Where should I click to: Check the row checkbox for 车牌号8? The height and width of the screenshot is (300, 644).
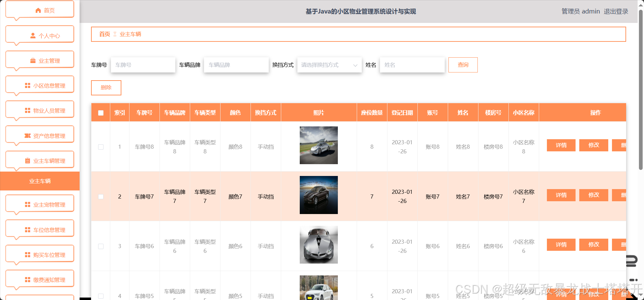point(101,147)
